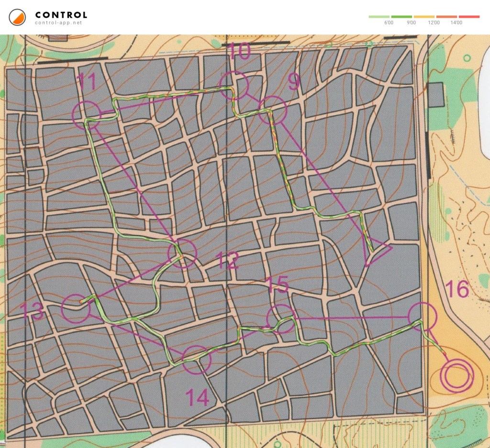Click the CONTROL title text
The width and height of the screenshot is (490, 448).
click(x=61, y=15)
